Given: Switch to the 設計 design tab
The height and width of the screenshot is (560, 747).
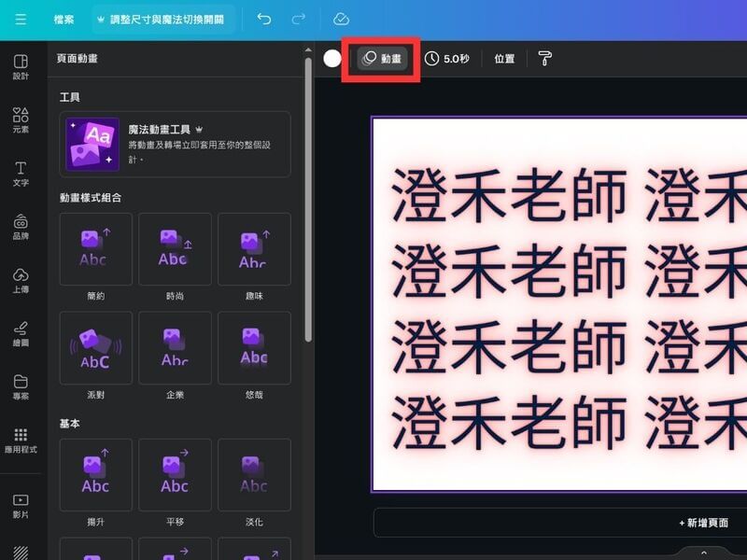Looking at the screenshot, I should pyautogui.click(x=21, y=66).
